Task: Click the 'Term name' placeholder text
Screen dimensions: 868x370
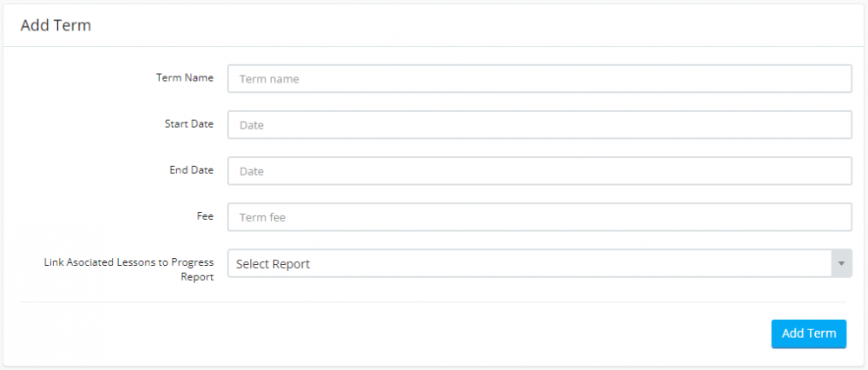Action: [269, 79]
